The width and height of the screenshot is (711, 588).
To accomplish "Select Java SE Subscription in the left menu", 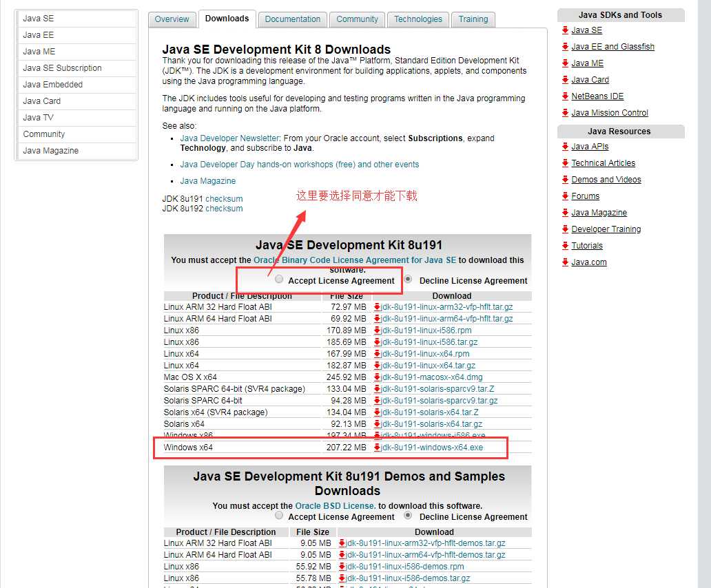I will pyautogui.click(x=76, y=68).
